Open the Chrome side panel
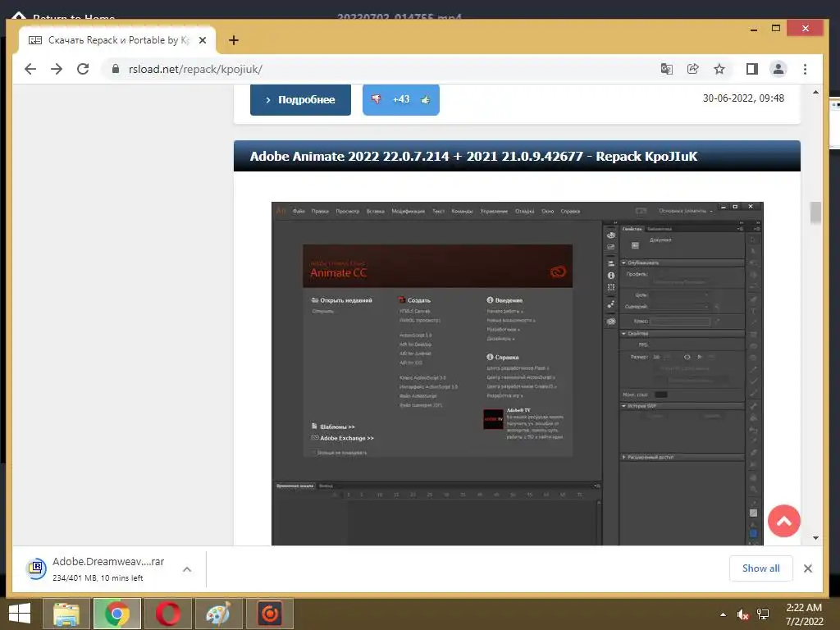Image resolution: width=840 pixels, height=630 pixels. [x=752, y=69]
